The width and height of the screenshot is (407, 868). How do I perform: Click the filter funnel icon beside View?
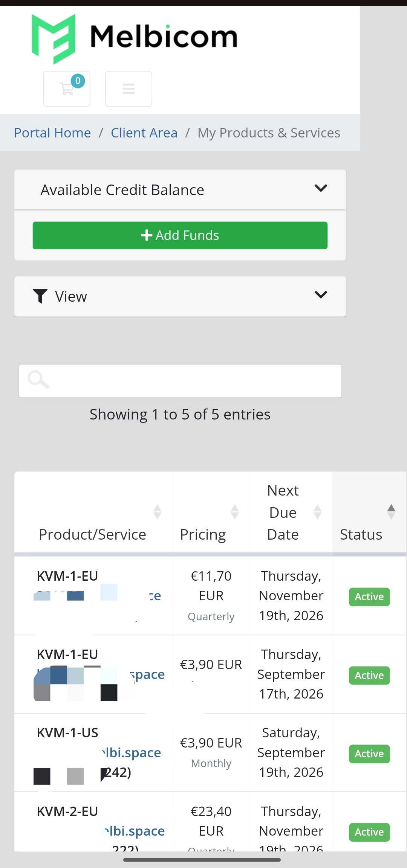point(40,296)
